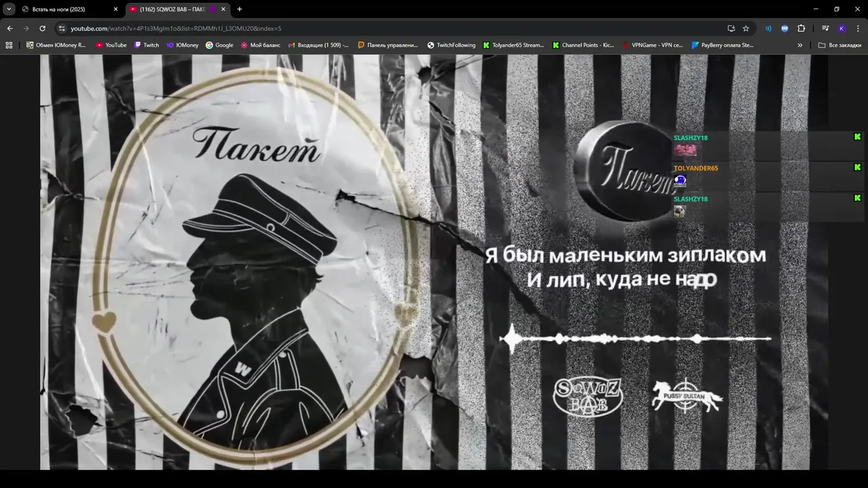Image resolution: width=868 pixels, height=488 pixels.
Task: Click the forward navigation arrow
Action: click(x=26, y=28)
